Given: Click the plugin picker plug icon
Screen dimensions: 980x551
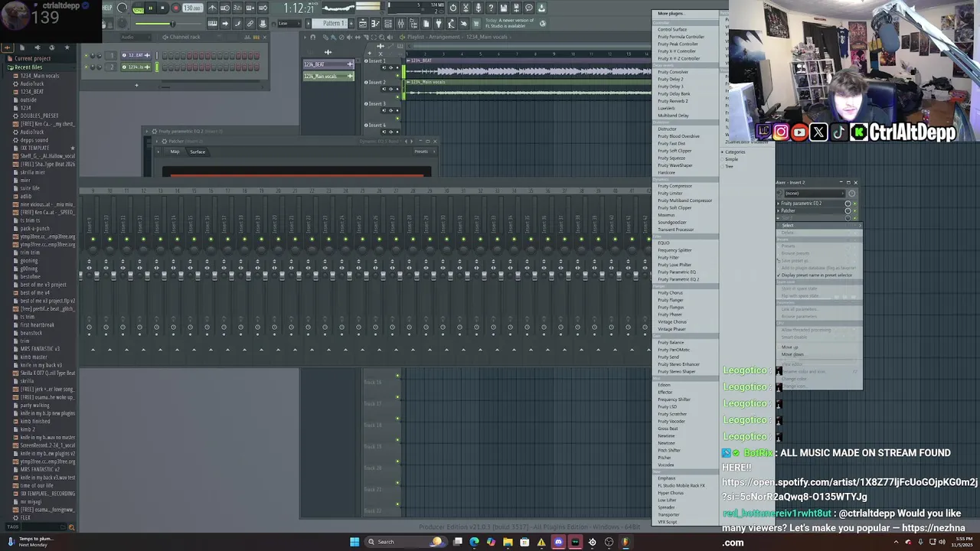Looking at the screenshot, I should point(438,24).
